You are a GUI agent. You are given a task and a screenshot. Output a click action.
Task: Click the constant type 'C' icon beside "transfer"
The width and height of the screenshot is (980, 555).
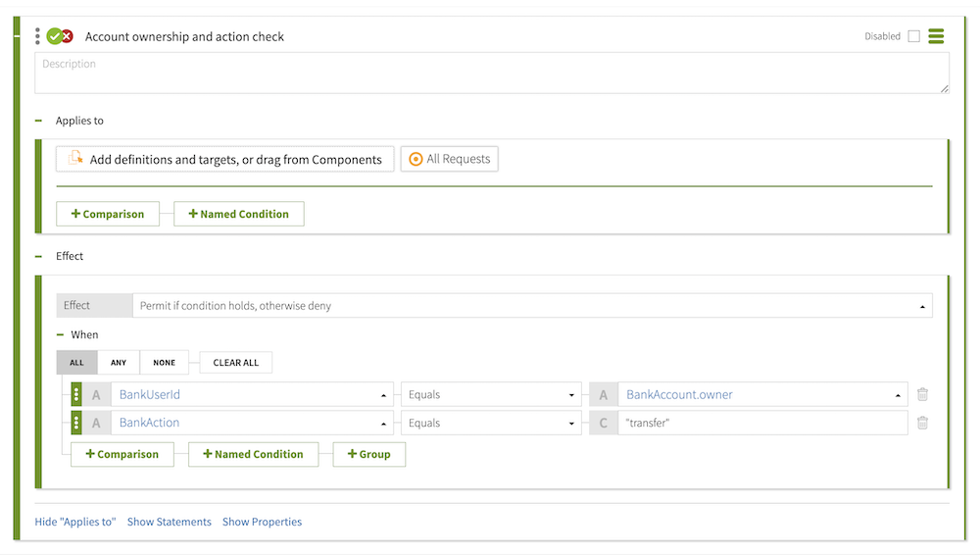coord(604,424)
